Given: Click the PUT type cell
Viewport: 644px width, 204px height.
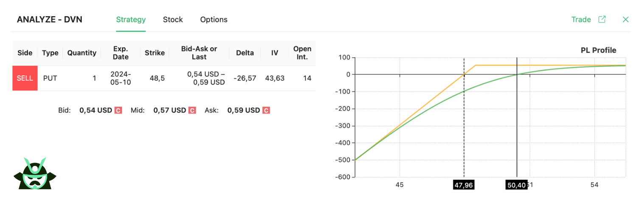Looking at the screenshot, I should tap(50, 78).
